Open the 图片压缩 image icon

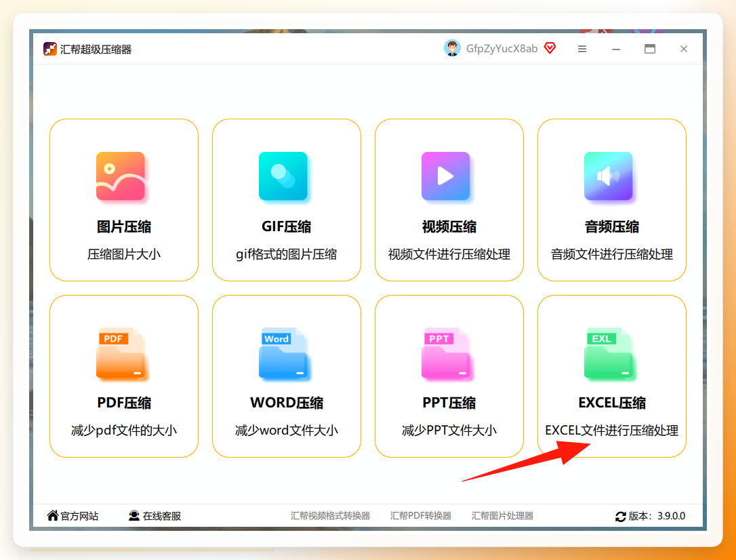[x=121, y=176]
